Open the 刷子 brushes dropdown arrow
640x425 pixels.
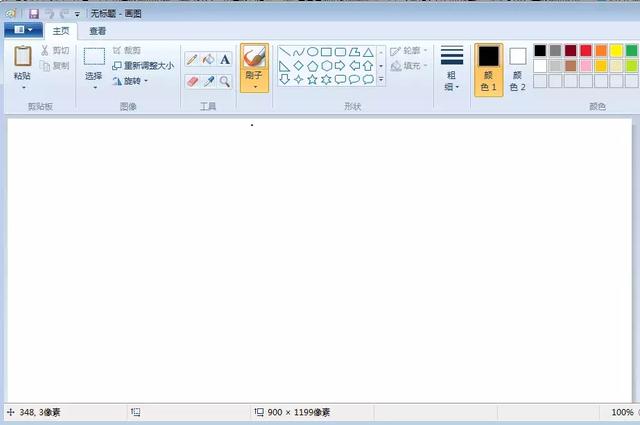coord(254,87)
